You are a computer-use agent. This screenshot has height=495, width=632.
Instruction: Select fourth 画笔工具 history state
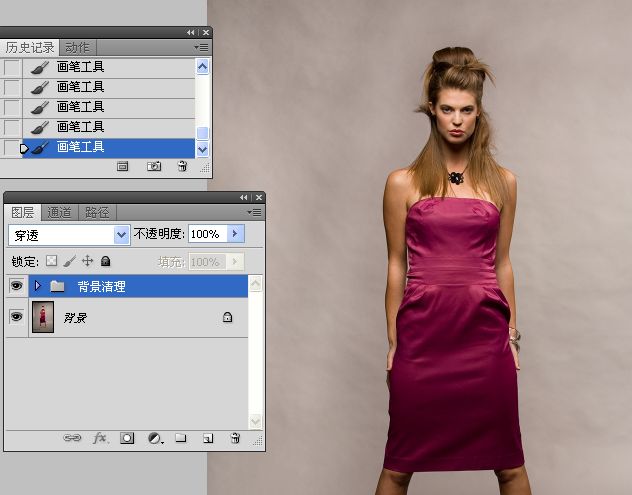click(x=109, y=128)
